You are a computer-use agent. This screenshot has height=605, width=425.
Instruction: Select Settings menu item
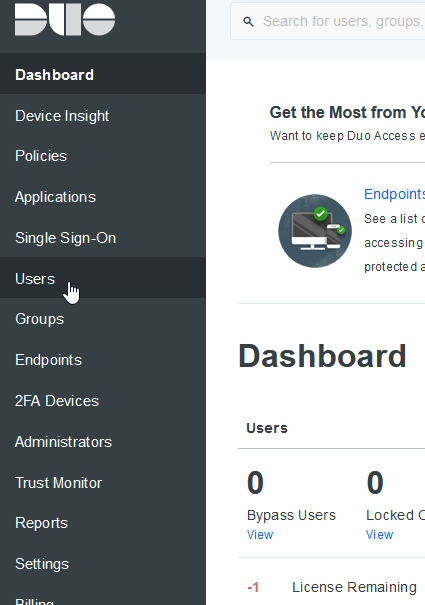[x=103, y=564]
